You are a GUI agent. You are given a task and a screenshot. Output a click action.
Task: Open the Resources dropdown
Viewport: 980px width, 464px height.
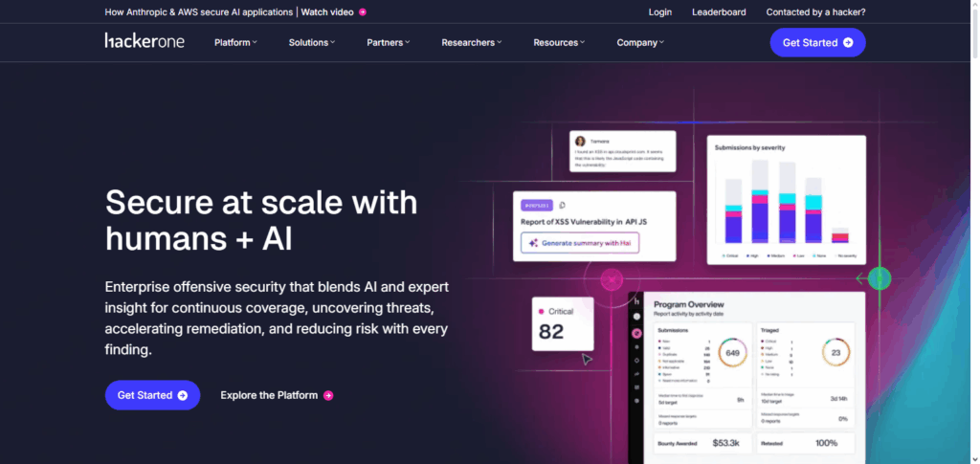click(559, 42)
